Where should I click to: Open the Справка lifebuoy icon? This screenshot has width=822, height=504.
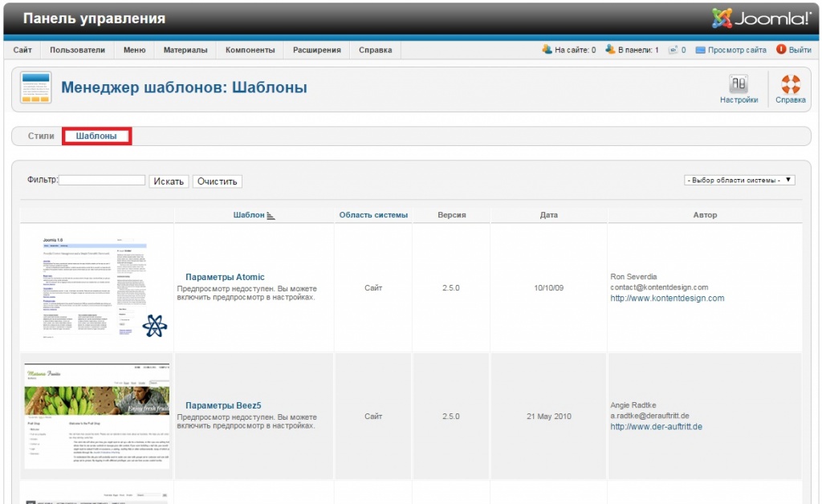coord(790,85)
